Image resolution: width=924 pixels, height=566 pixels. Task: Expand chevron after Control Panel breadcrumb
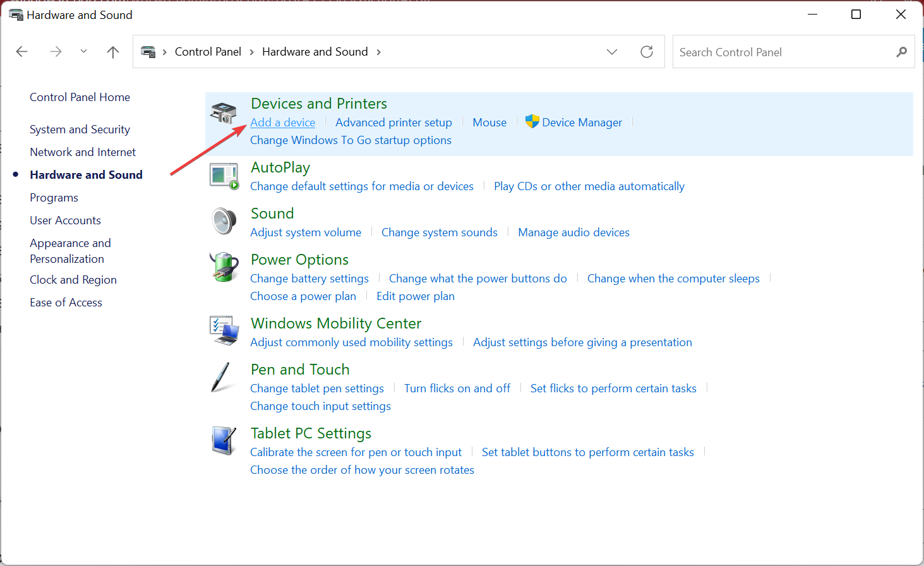click(252, 52)
